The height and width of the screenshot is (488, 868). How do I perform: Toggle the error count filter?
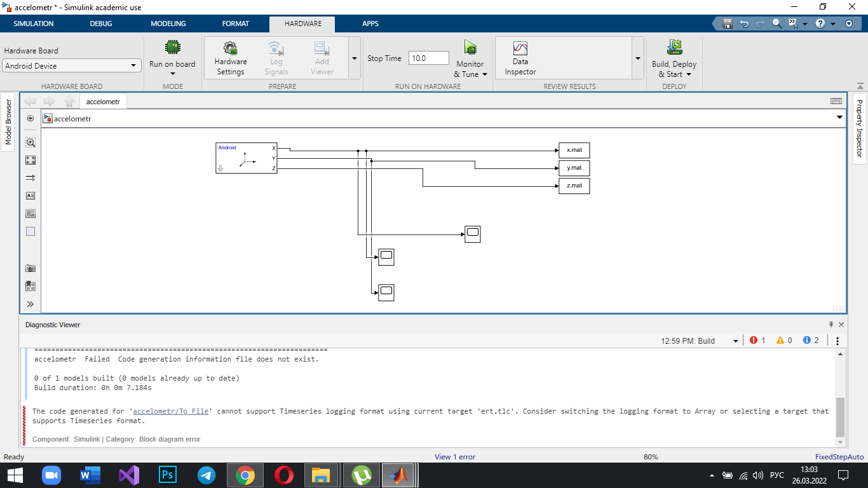757,341
